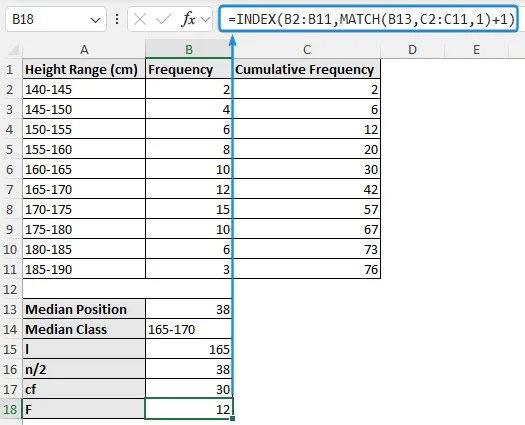
Task: Select row 18 header
Action: click(x=10, y=409)
